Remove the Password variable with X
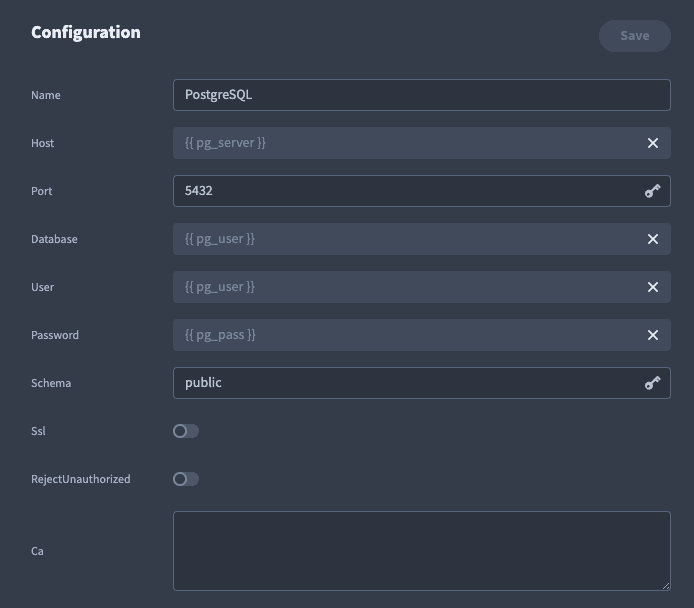The width and height of the screenshot is (694, 608). tap(652, 335)
